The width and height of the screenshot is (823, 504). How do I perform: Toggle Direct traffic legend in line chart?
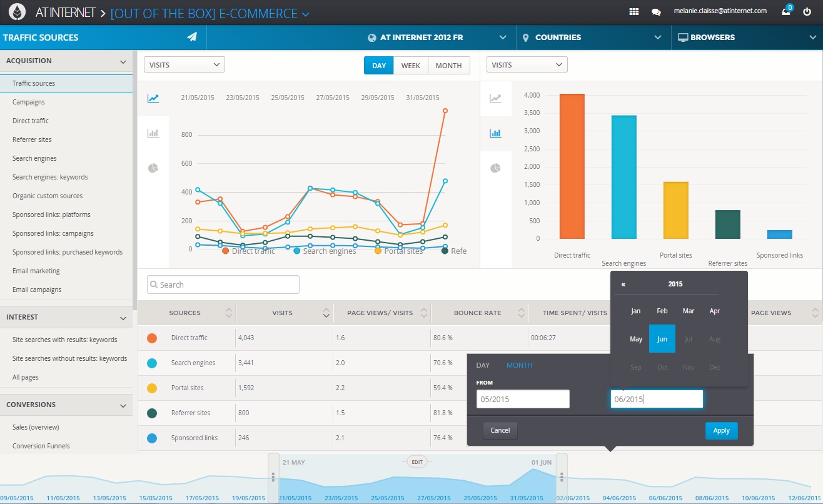pos(248,251)
